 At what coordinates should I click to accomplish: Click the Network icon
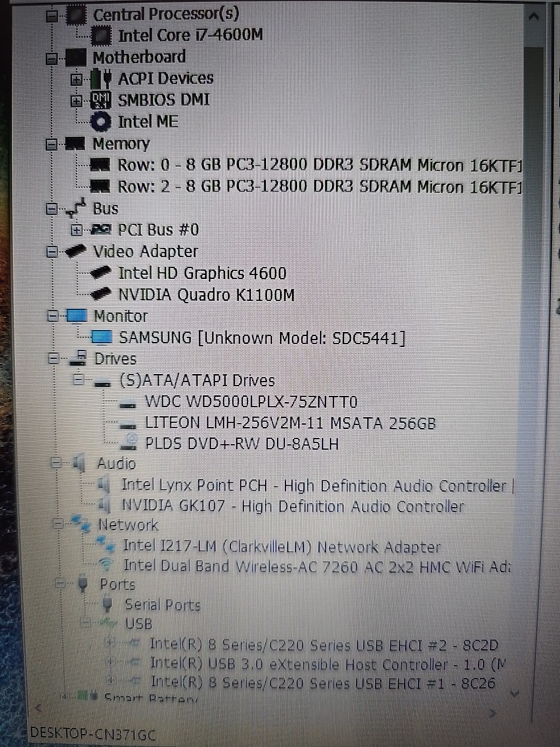click(81, 524)
